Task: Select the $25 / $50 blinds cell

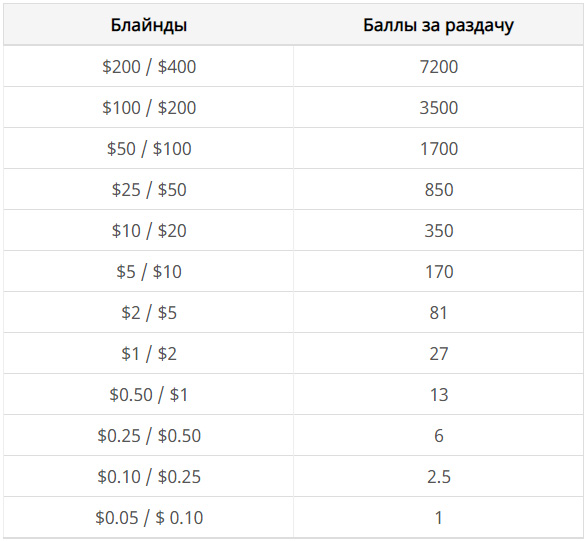Action: [149, 189]
